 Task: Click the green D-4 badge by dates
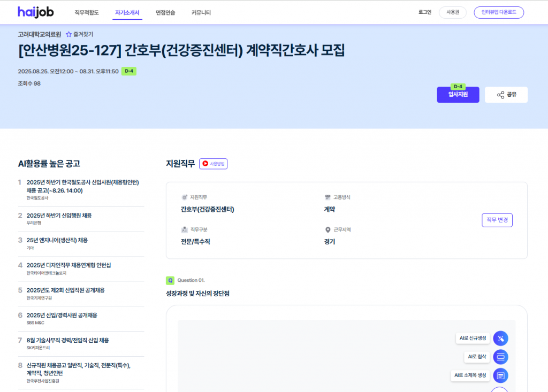coord(128,71)
